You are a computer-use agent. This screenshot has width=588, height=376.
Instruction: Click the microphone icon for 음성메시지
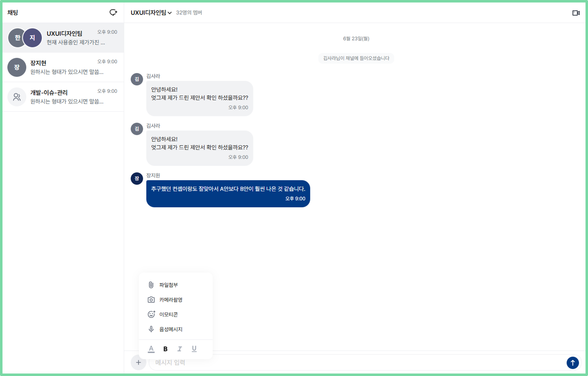pyautogui.click(x=151, y=329)
